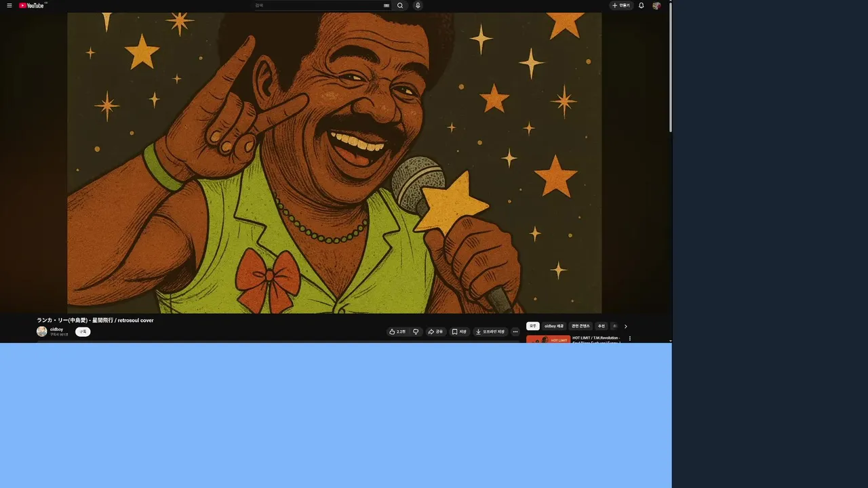This screenshot has height=488, width=868.
Task: Start voice search with microphone
Action: tap(418, 5)
